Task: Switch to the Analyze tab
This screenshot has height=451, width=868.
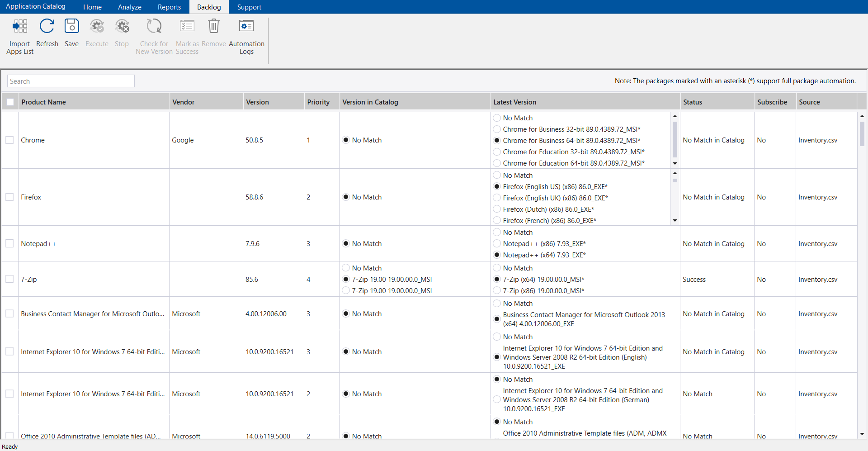Action: click(x=130, y=7)
